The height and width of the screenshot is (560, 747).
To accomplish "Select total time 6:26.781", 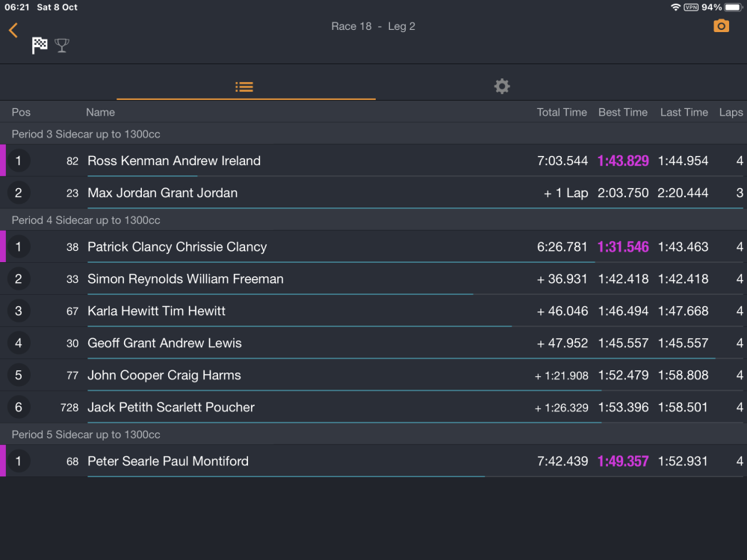I will pyautogui.click(x=562, y=246).
